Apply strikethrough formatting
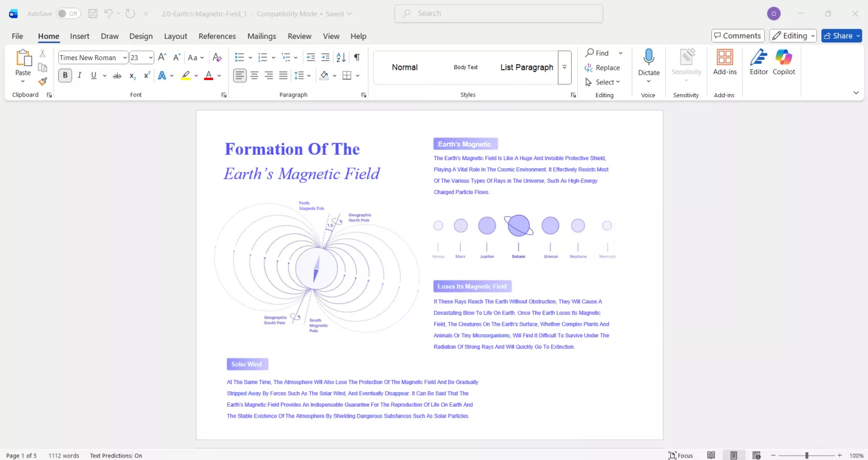The width and height of the screenshot is (868, 460). 117,76
